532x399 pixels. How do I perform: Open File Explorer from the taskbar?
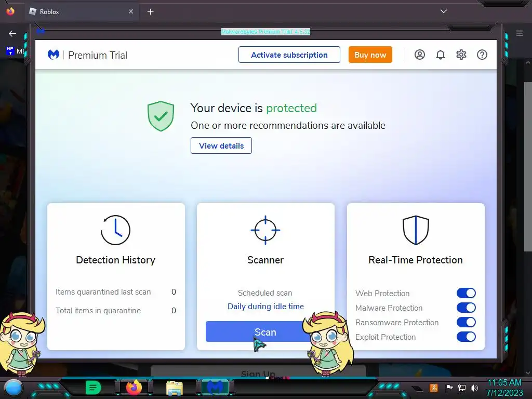pyautogui.click(x=175, y=388)
